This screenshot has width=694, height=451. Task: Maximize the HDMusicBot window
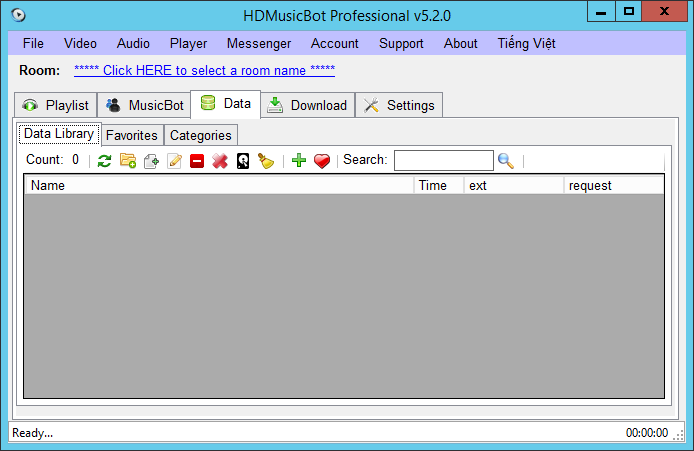[x=628, y=12]
